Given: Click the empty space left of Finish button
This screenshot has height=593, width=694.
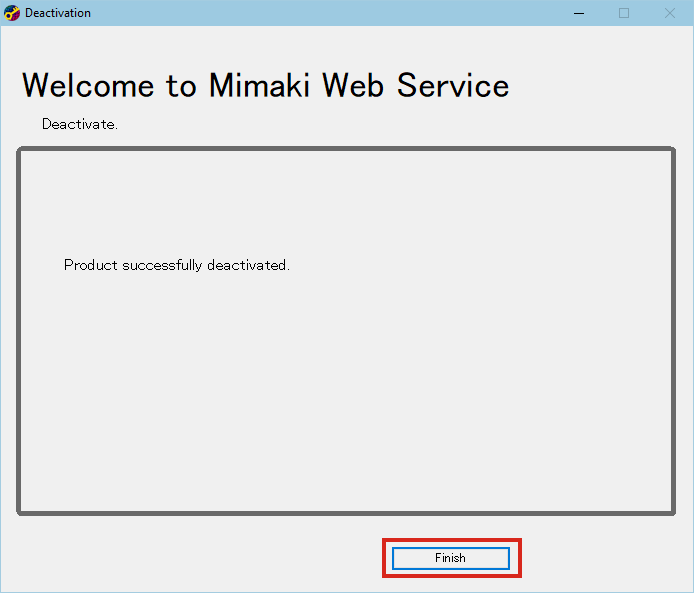Looking at the screenshot, I should (x=200, y=558).
